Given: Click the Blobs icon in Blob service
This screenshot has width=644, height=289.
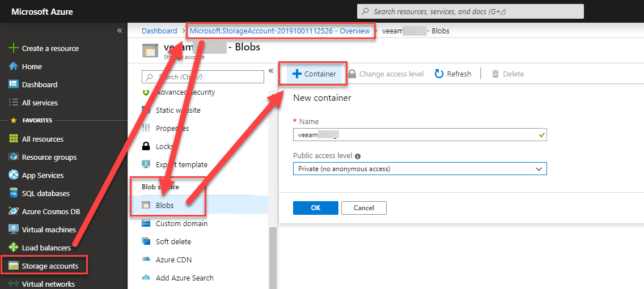Looking at the screenshot, I should (x=146, y=205).
